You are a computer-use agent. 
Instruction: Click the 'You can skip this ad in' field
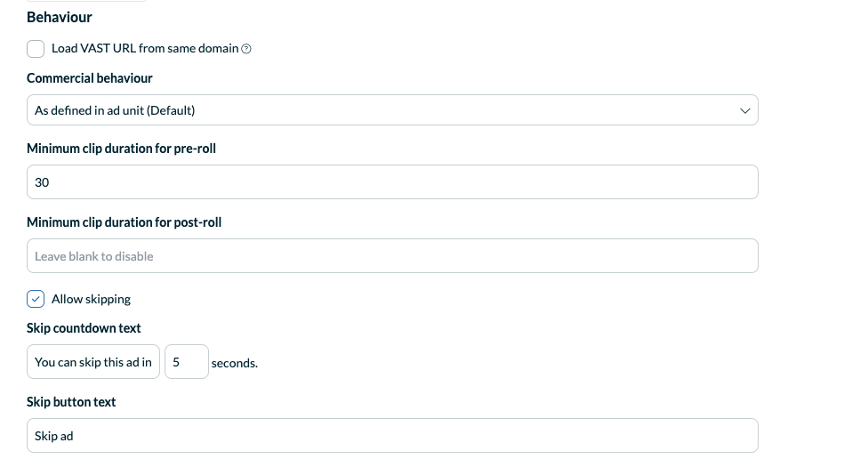pyautogui.click(x=93, y=362)
